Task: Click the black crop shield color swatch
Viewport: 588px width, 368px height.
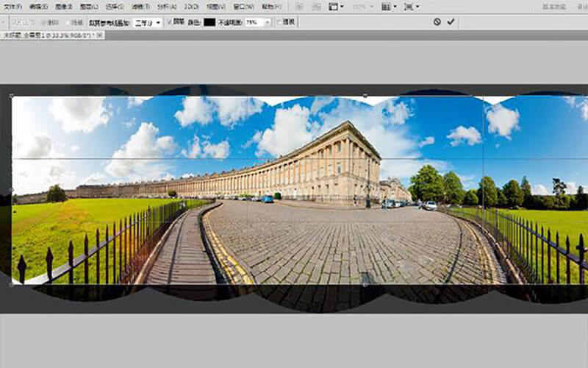Action: (x=209, y=22)
